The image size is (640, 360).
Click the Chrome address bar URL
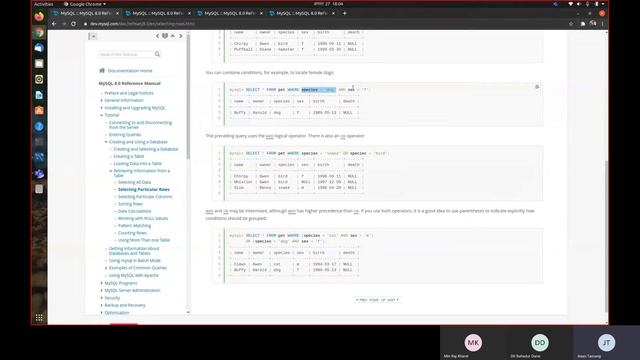pyautogui.click(x=142, y=24)
